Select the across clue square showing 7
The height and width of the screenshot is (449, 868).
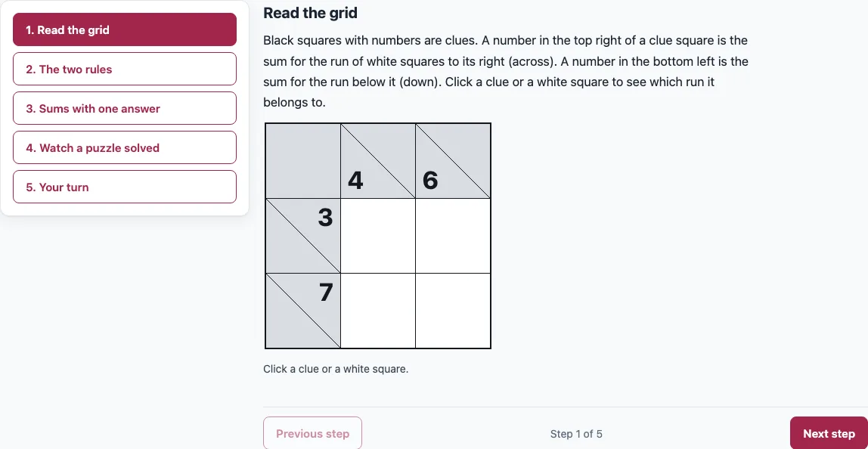(303, 310)
